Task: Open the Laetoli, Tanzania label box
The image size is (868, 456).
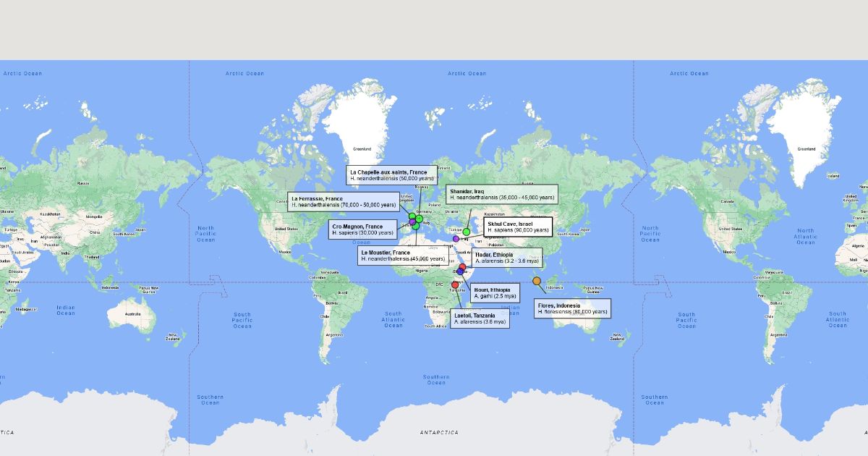Action: coord(480,318)
